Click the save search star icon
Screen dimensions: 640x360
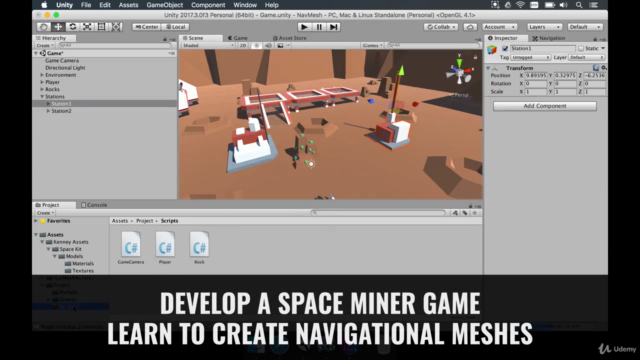pyautogui.click(x=474, y=213)
